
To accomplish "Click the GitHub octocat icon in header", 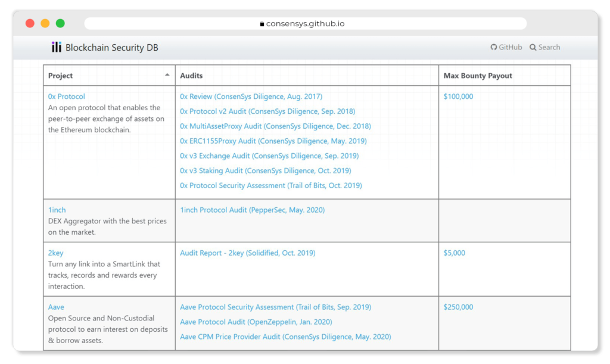I will coord(494,47).
